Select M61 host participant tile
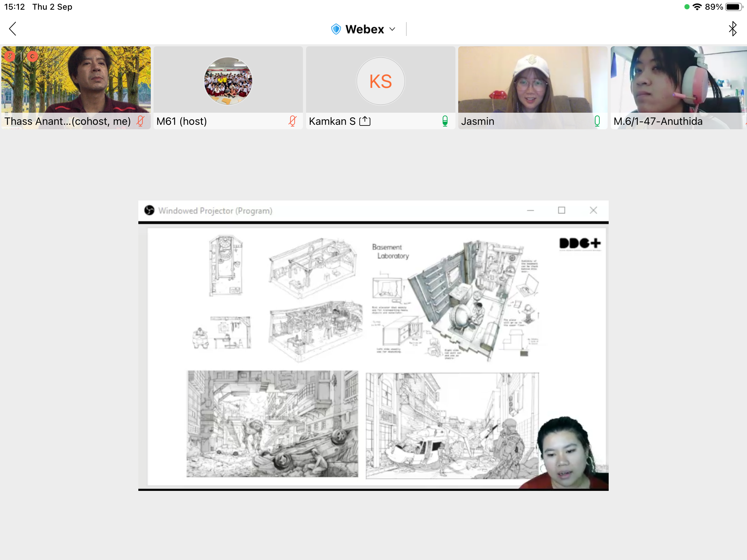The image size is (747, 560). pos(228,87)
